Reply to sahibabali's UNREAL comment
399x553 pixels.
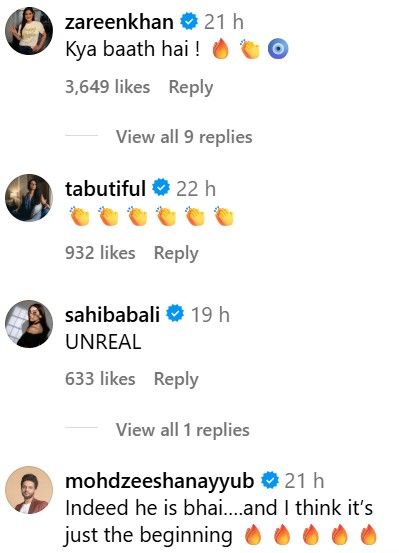point(176,379)
